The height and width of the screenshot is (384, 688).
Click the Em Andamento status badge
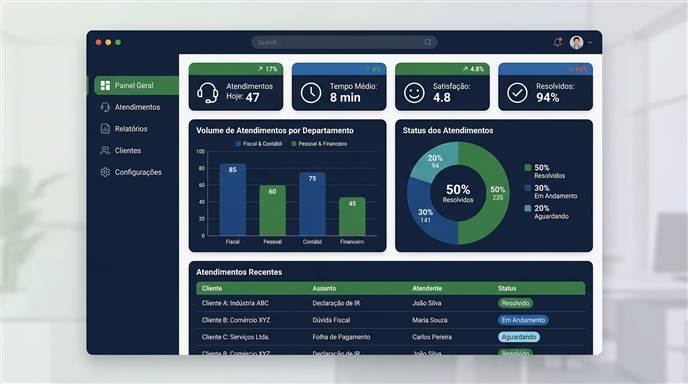point(523,320)
